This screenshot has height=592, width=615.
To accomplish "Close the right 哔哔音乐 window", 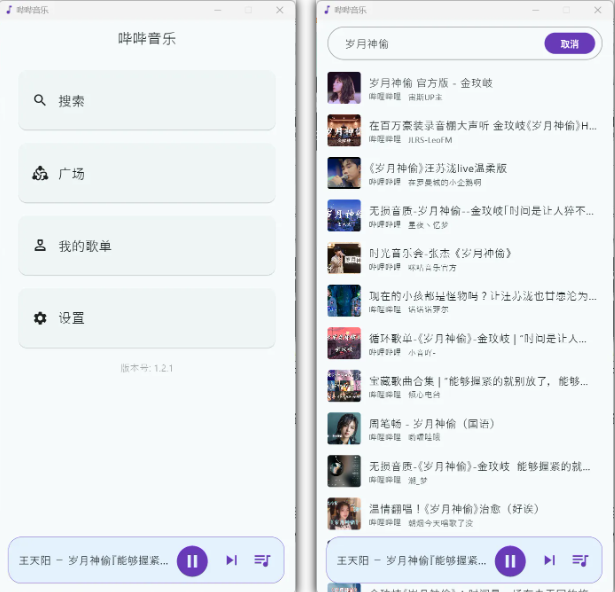I will tap(598, 10).
